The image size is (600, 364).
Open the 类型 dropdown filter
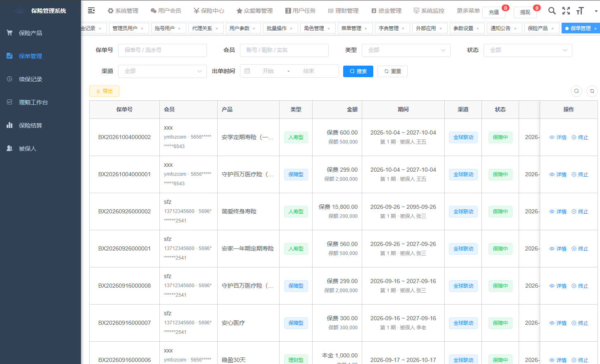406,50
